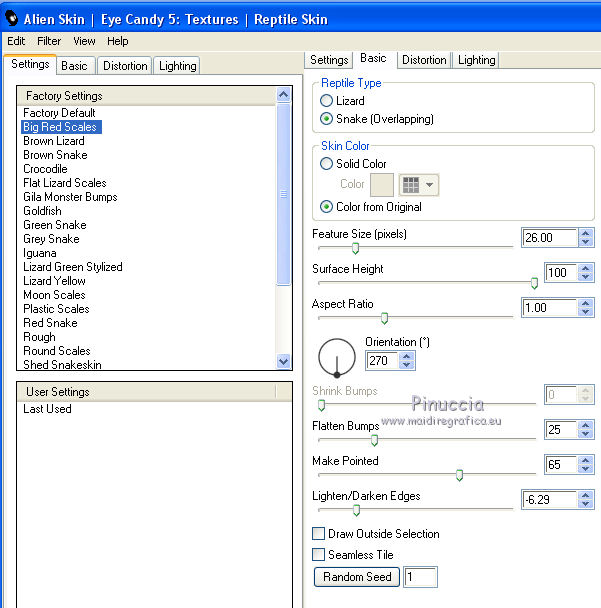Viewport: 601px width, 608px height.
Task: Click the Surface Height slider handle
Action: click(534, 283)
